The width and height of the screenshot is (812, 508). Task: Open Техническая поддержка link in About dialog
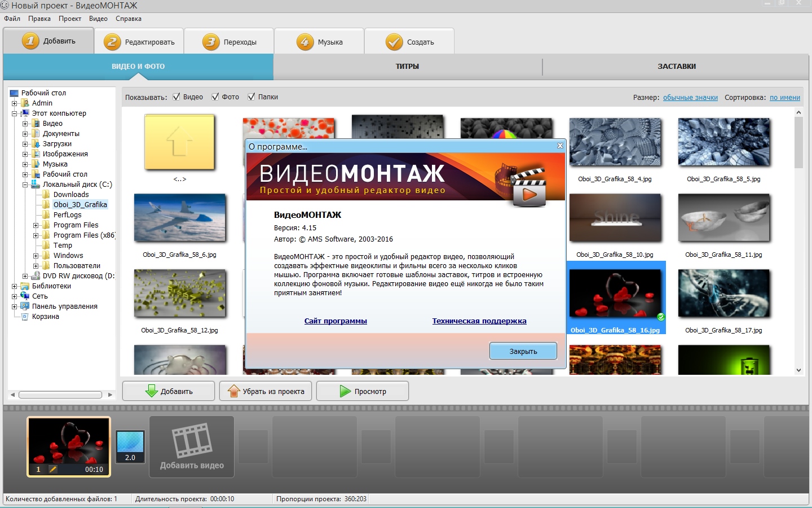click(479, 321)
